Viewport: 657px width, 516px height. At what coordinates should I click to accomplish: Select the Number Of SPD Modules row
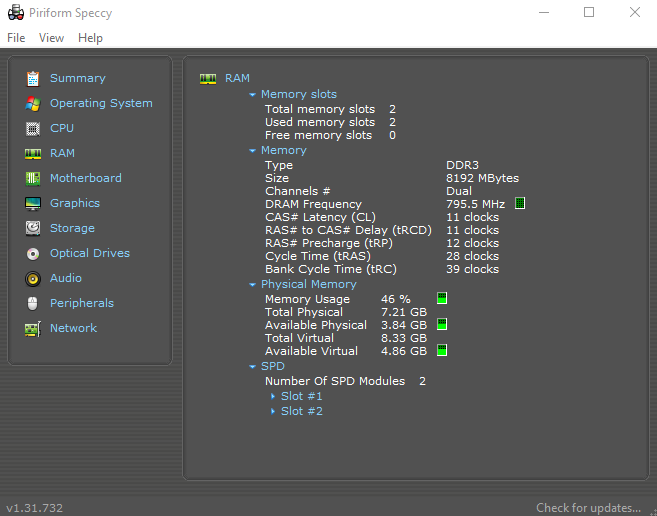[x=345, y=381]
